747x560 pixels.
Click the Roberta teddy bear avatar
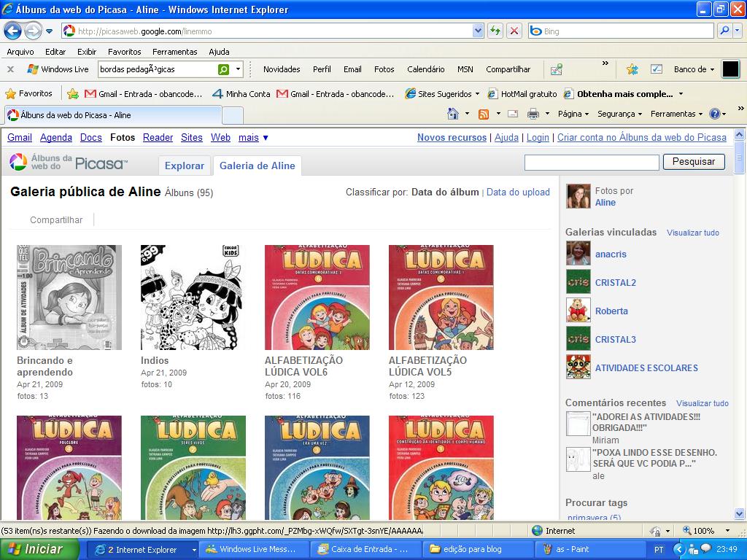[578, 310]
